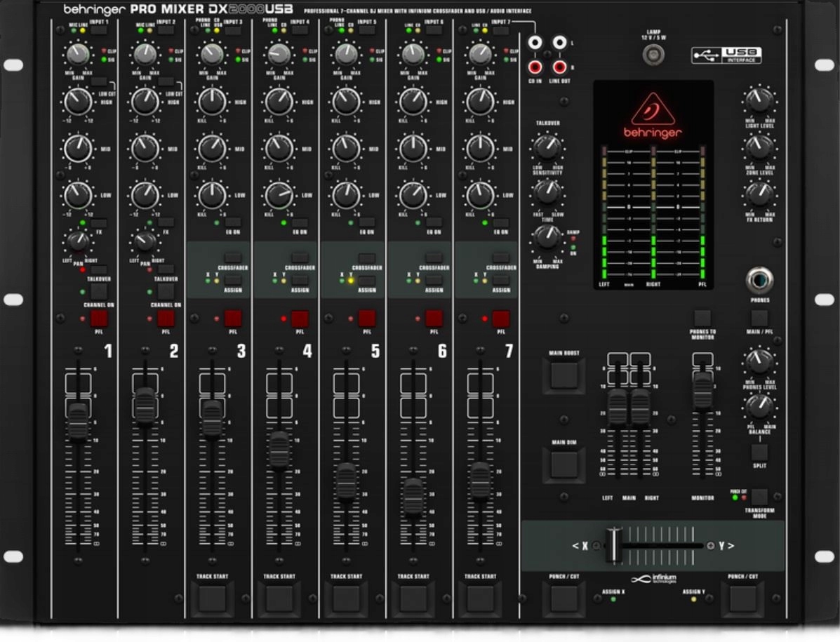Toggle Transform Mode button

[x=759, y=496]
